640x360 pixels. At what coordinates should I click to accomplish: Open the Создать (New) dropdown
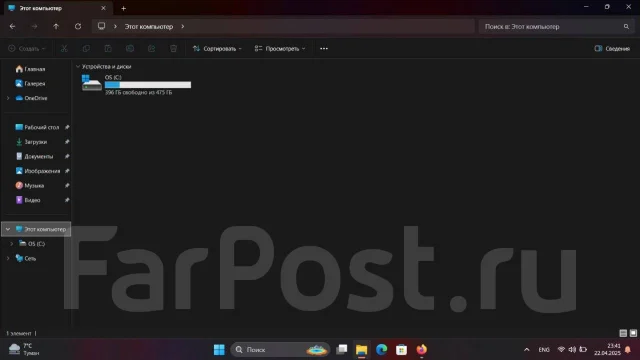(x=27, y=49)
